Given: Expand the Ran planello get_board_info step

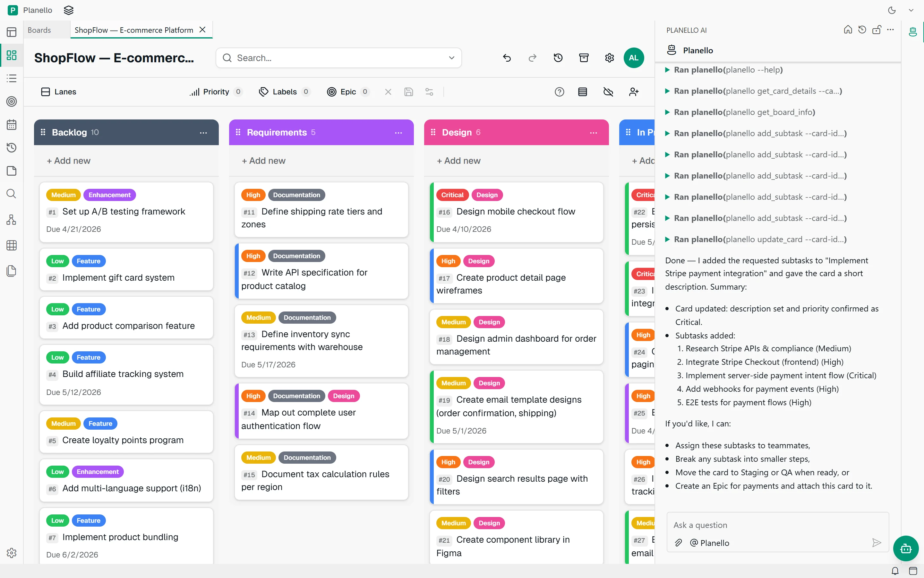Looking at the screenshot, I should (x=740, y=112).
